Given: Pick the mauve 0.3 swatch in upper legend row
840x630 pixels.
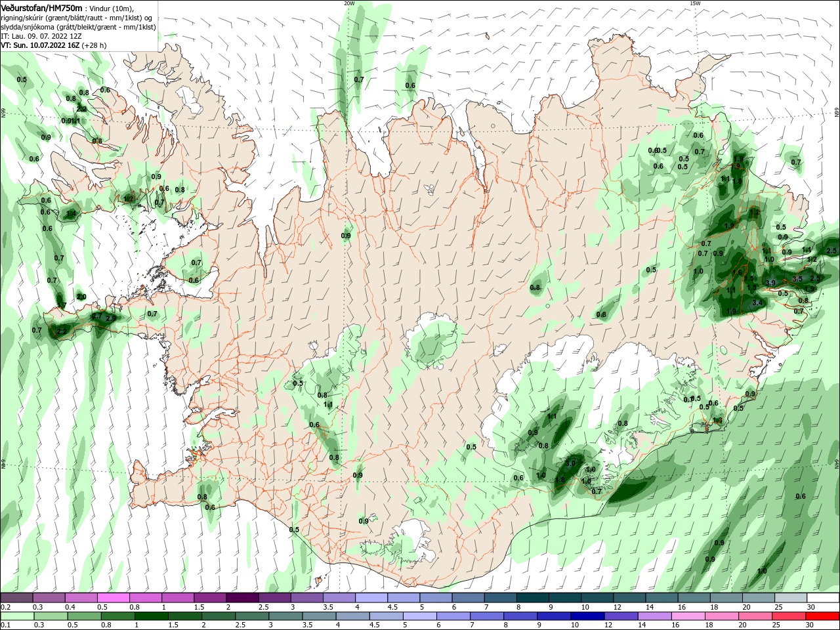Looking at the screenshot, I should pyautogui.click(x=49, y=598).
